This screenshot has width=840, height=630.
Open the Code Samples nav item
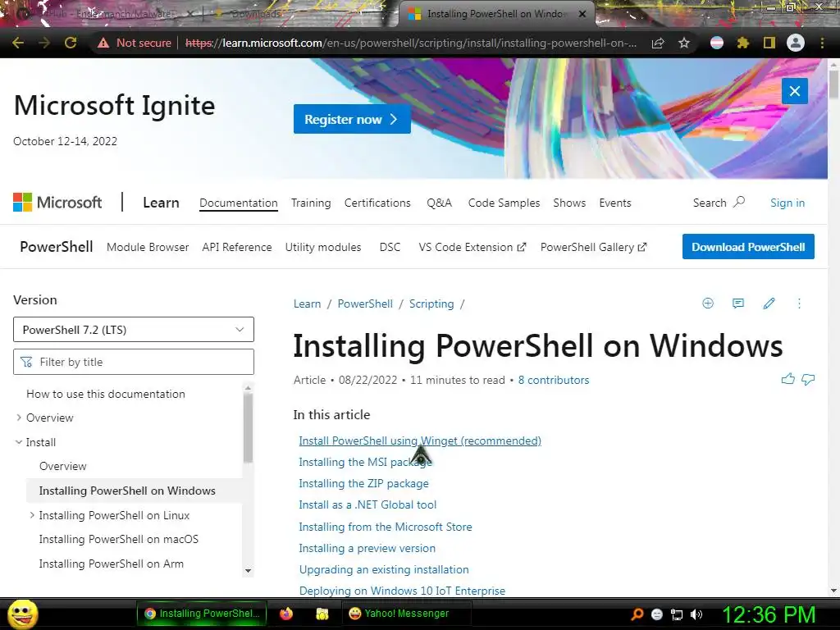[504, 203]
